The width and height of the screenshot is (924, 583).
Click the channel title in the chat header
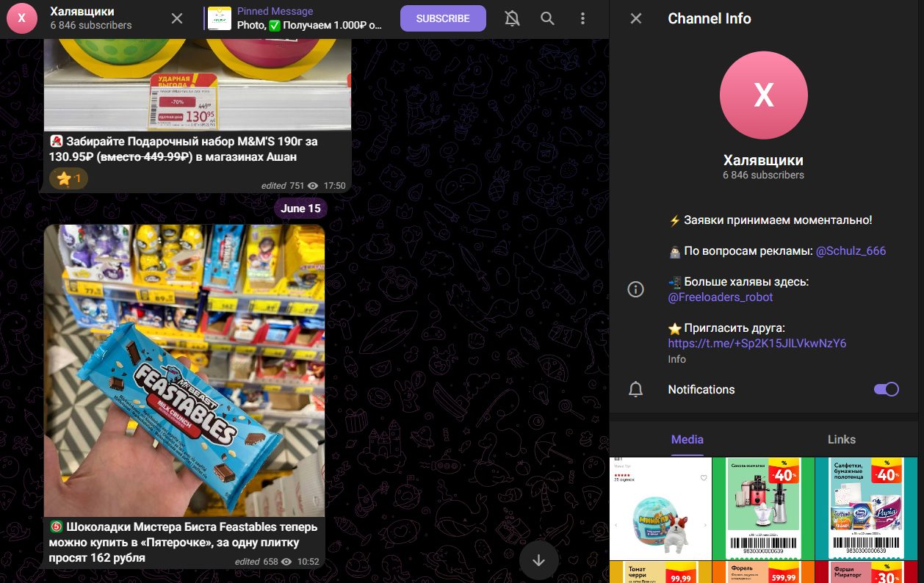82,12
